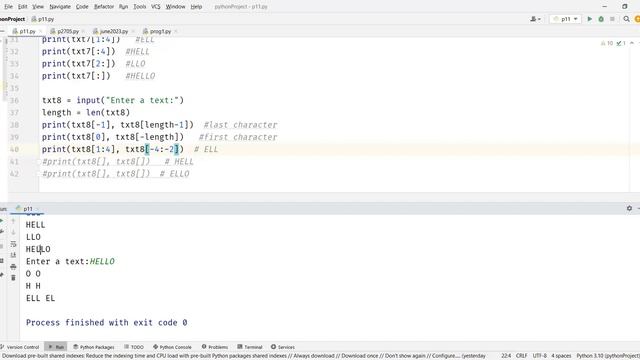Screen dimensions: 640x360
Task: Open the Services tool window
Action: click(x=282, y=347)
